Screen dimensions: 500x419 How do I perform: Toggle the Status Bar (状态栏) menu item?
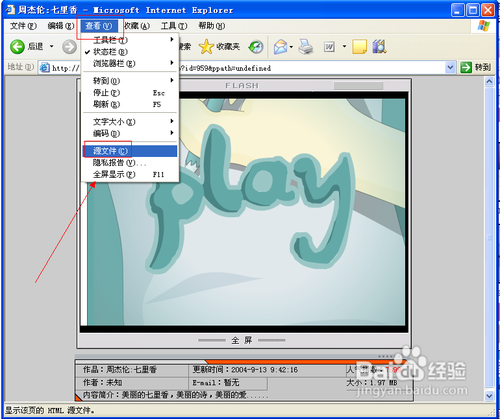[x=130, y=52]
